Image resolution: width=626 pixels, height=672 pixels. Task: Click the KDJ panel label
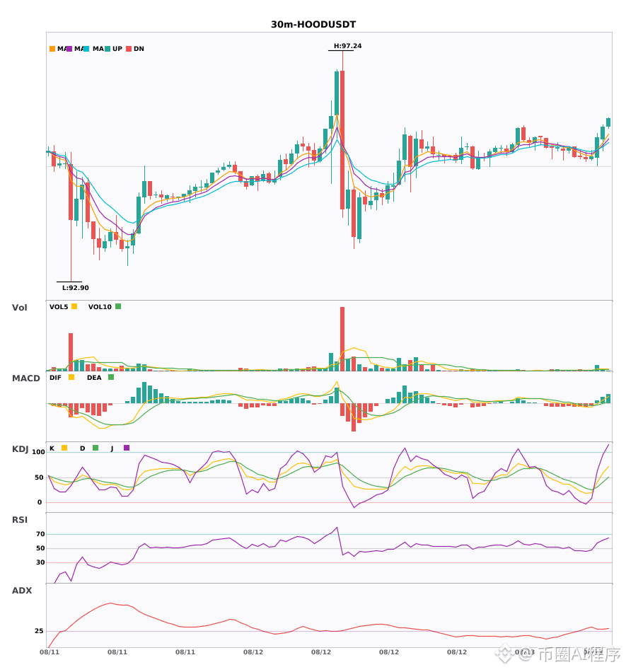point(20,449)
